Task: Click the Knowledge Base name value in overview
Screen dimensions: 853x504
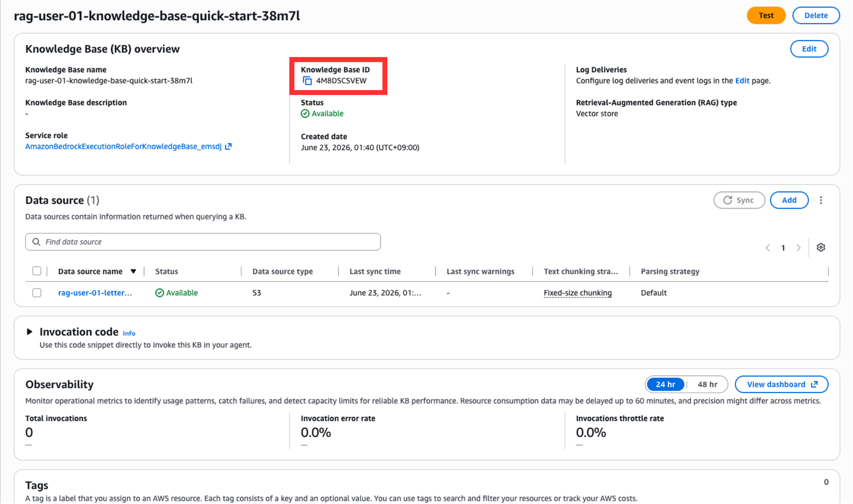Action: tap(109, 81)
